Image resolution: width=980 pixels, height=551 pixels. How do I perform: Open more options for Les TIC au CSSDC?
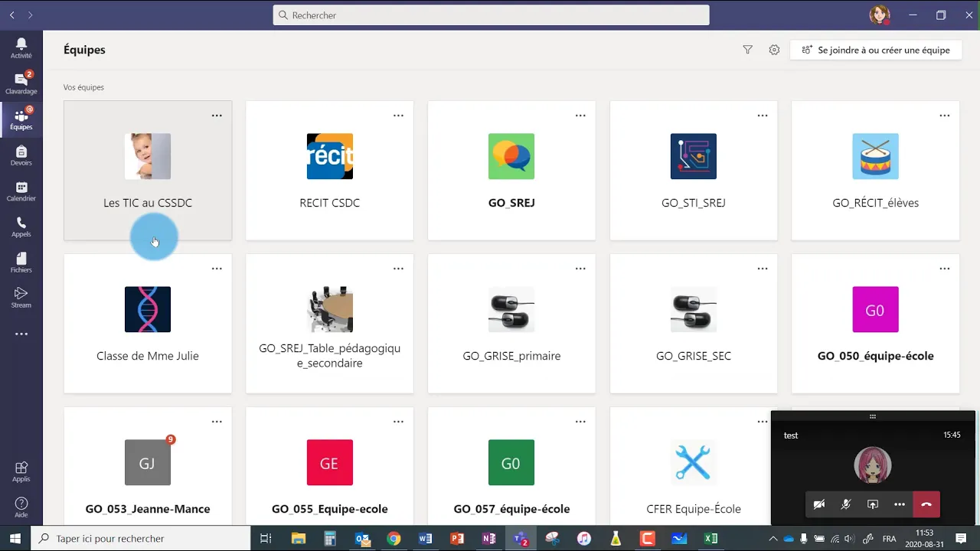pos(217,116)
